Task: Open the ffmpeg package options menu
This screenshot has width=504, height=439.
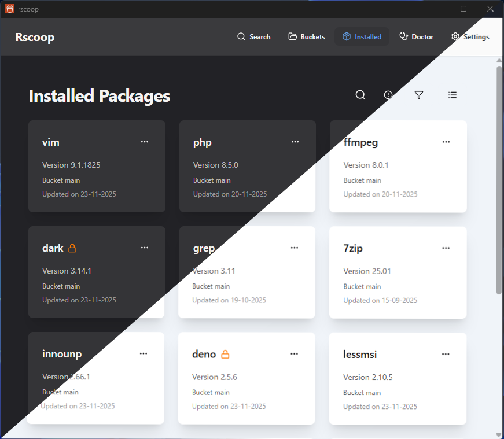Action: (446, 142)
